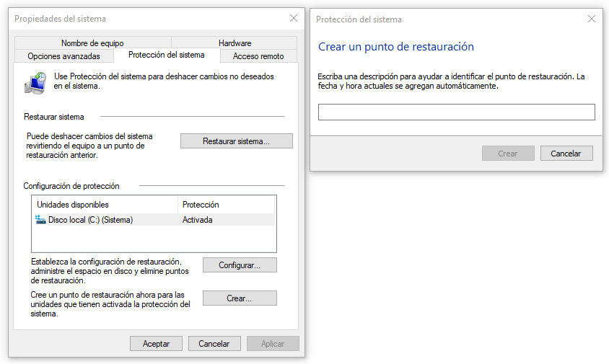Click Cancelar in restore point dialog
Viewport: 609px width, 364px height.
[x=566, y=154]
